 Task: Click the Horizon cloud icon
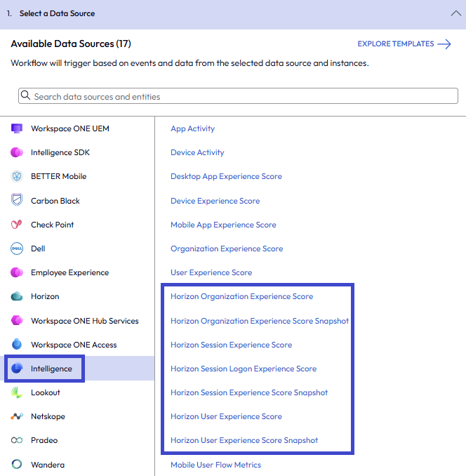[x=17, y=296]
